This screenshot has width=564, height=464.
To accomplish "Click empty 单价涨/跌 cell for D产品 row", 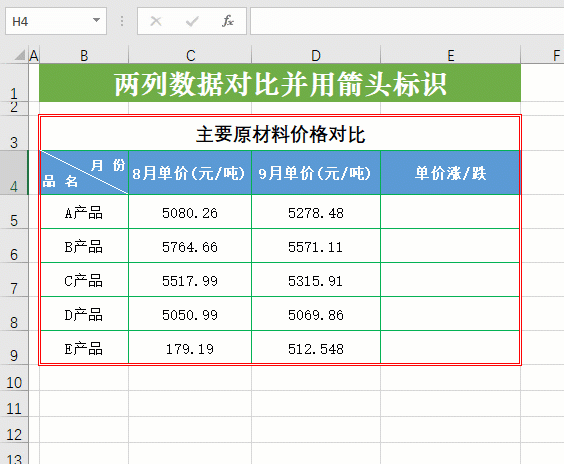I will [x=450, y=314].
